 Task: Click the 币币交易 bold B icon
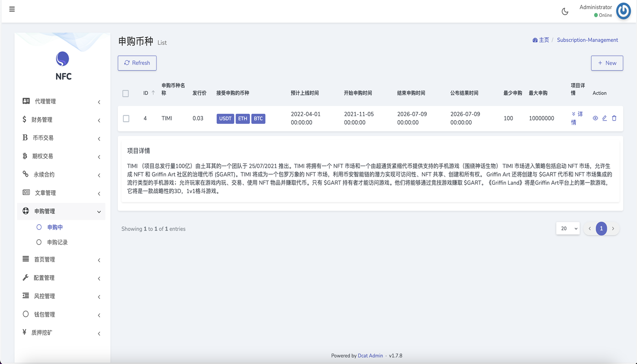[25, 137]
